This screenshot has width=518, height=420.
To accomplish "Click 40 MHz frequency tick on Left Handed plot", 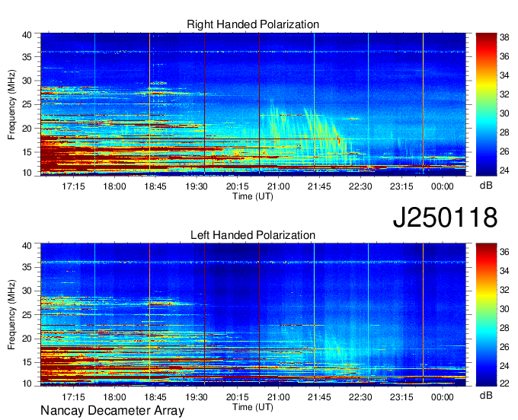I will tap(27, 246).
